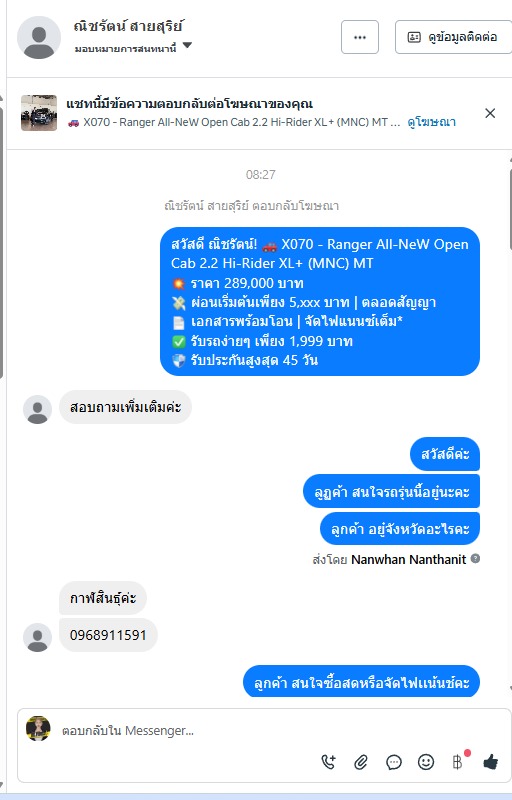Viewport: 512px width, 800px height.
Task: Open the ดูโฆษณา ad link
Action: click(x=431, y=122)
